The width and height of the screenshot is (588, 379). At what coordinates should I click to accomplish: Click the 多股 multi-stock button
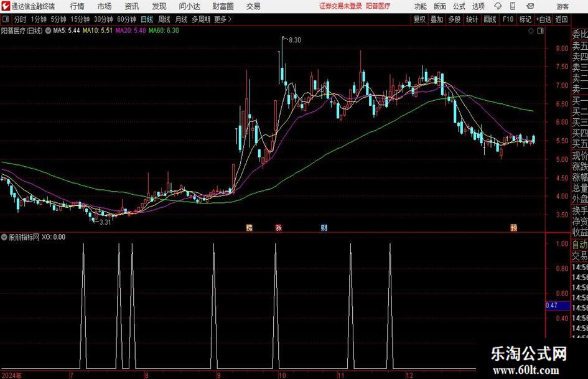click(x=454, y=19)
